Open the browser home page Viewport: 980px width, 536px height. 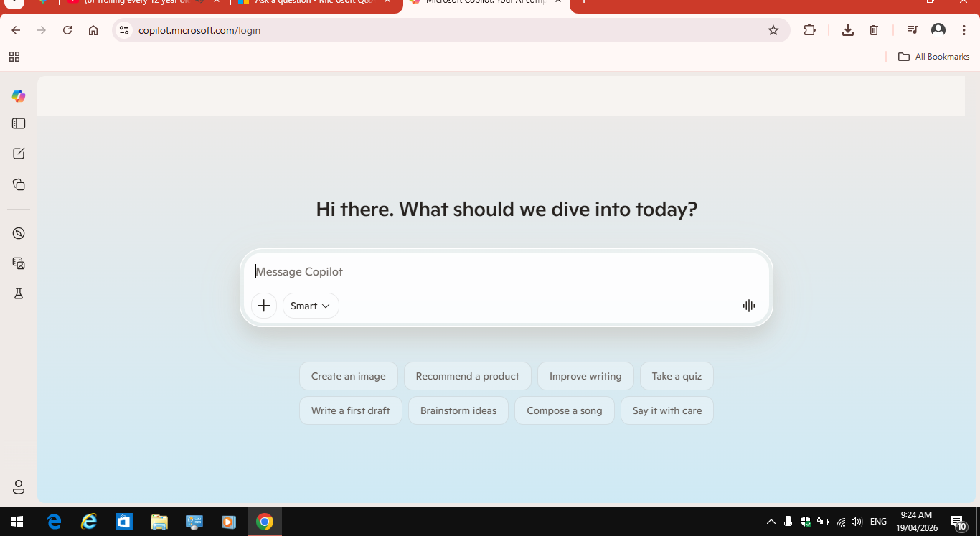click(93, 30)
